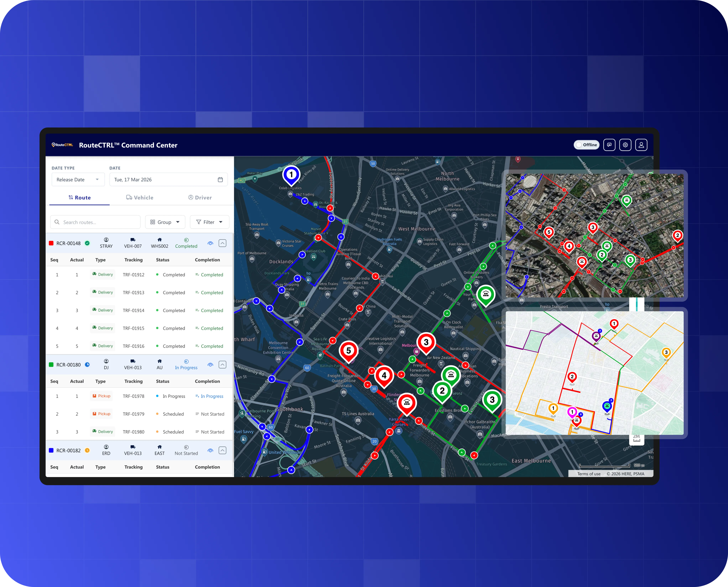Click the RouteCTRL logo
The width and height of the screenshot is (728, 587).
[62, 145]
